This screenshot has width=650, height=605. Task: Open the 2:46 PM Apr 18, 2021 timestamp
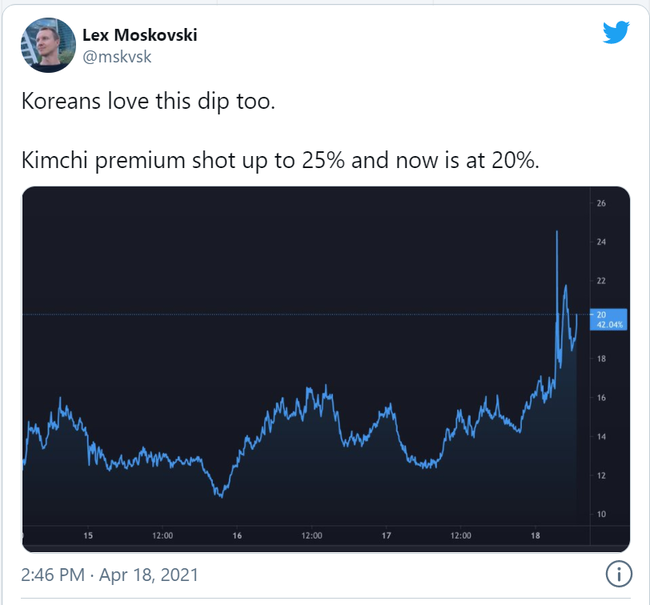(110, 575)
